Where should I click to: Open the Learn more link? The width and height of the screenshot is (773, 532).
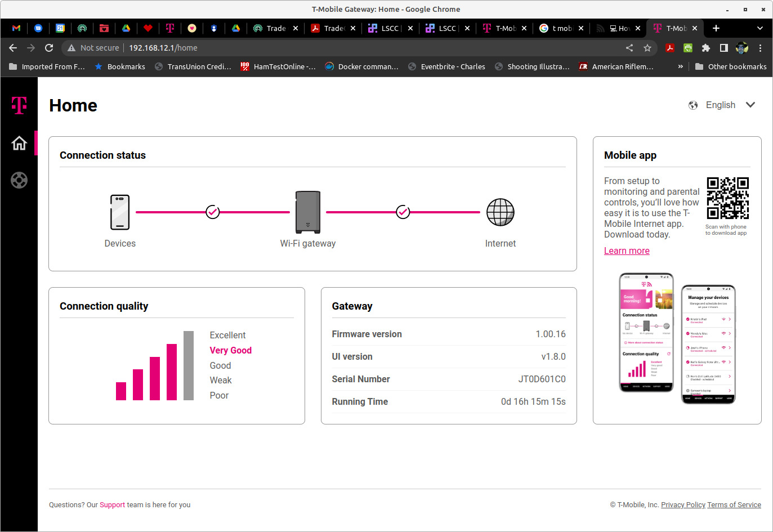[627, 251]
